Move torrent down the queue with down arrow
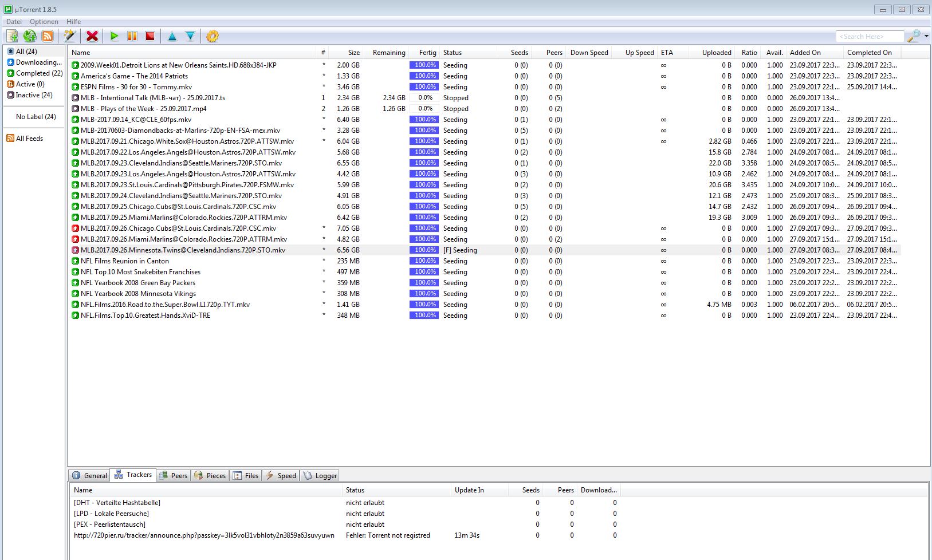 pyautogui.click(x=190, y=36)
